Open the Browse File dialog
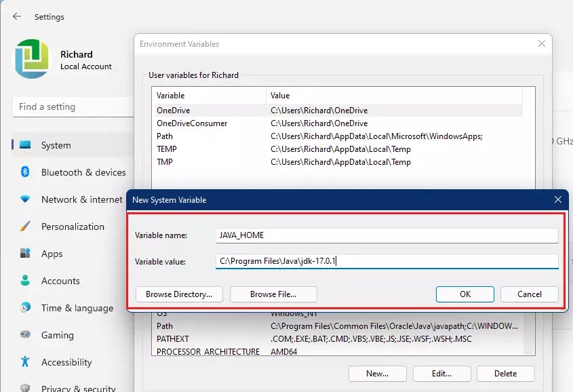Image resolution: width=573 pixels, height=392 pixels. coord(273,294)
